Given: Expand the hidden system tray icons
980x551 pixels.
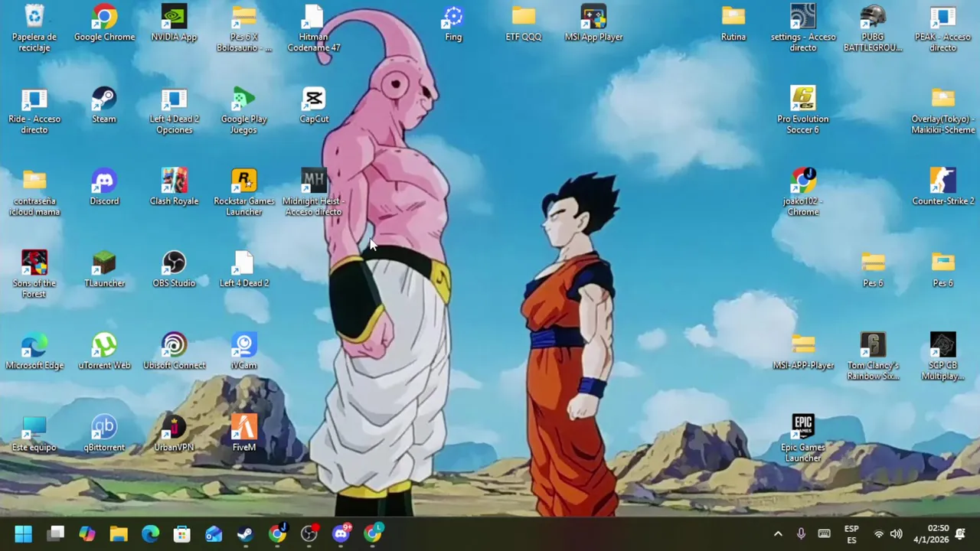Looking at the screenshot, I should [778, 534].
